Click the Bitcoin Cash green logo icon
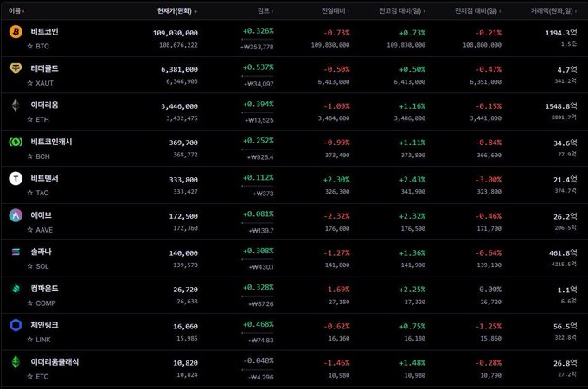Image resolution: width=588 pixels, height=389 pixels. (16, 142)
